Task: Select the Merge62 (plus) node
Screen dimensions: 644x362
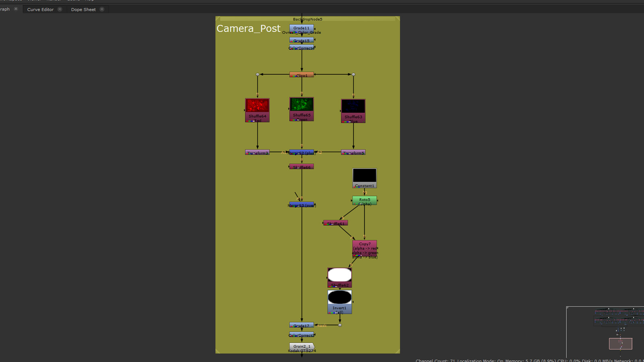Action: coord(301,152)
